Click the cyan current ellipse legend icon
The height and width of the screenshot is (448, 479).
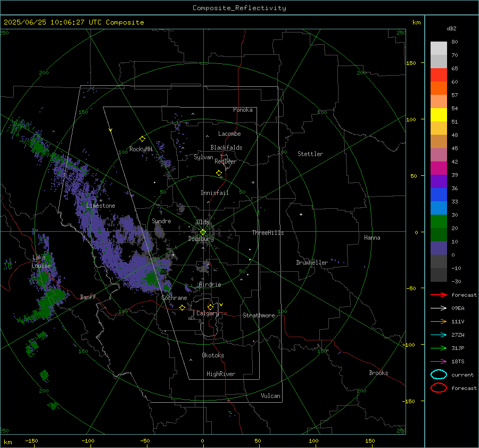tap(439, 374)
